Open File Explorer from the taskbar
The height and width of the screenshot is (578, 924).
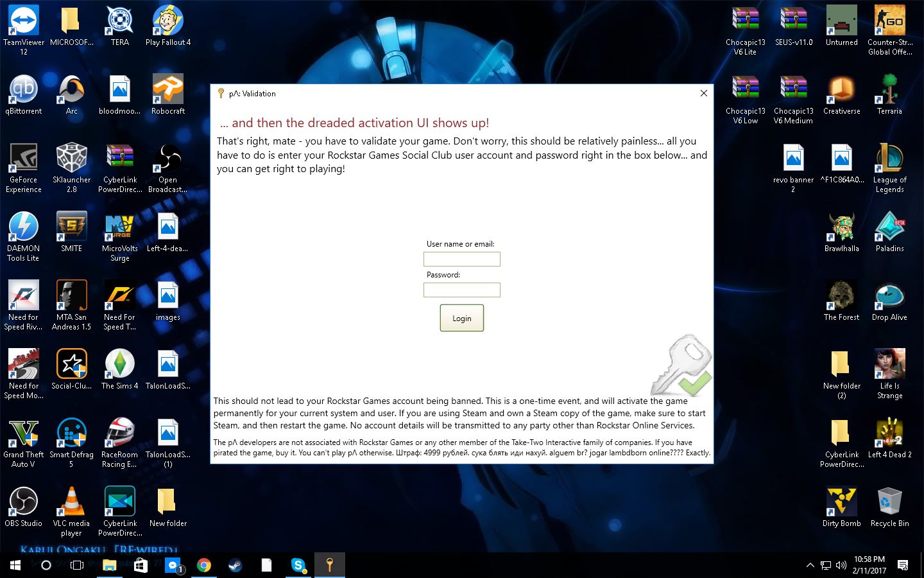[109, 565]
